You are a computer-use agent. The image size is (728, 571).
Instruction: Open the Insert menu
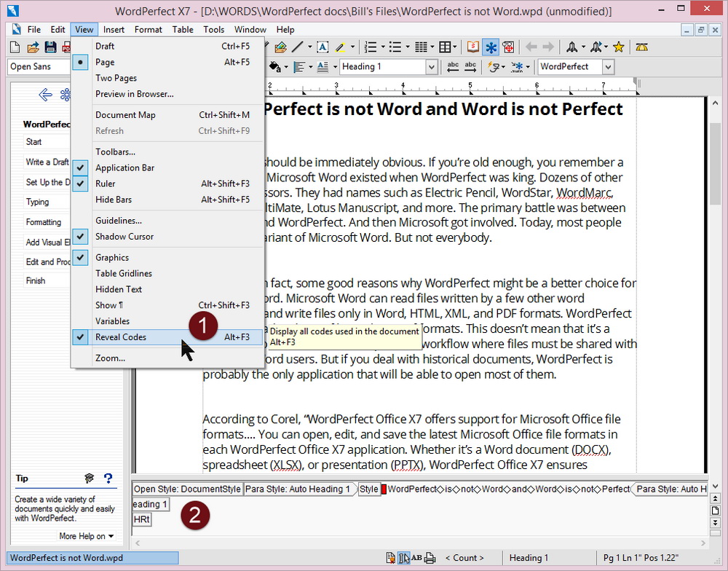114,30
